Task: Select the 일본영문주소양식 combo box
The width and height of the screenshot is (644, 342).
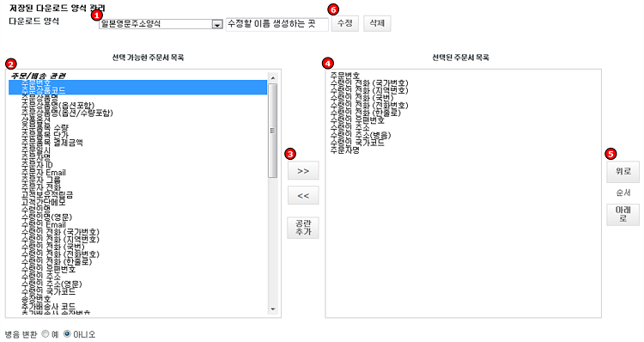Action: point(161,24)
